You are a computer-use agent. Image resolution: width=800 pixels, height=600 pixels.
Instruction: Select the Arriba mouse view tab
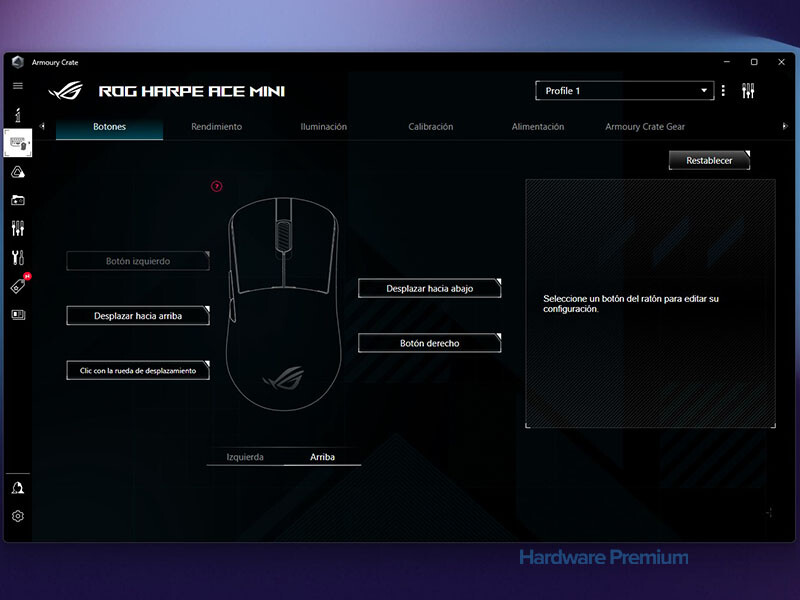pos(322,457)
